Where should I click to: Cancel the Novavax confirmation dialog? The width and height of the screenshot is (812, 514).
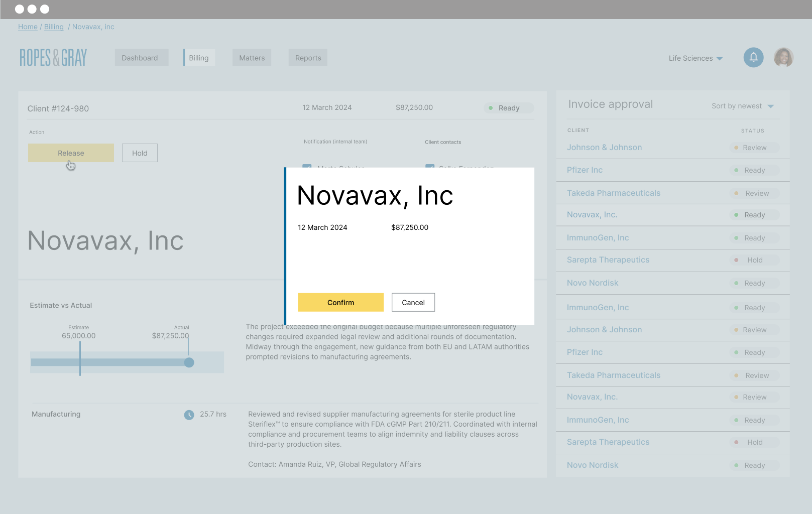tap(413, 302)
